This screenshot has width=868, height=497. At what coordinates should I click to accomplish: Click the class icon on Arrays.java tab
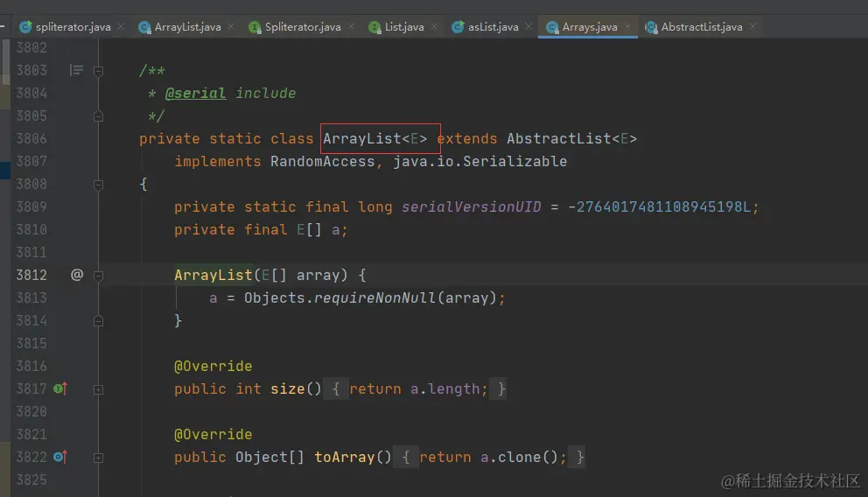[552, 26]
